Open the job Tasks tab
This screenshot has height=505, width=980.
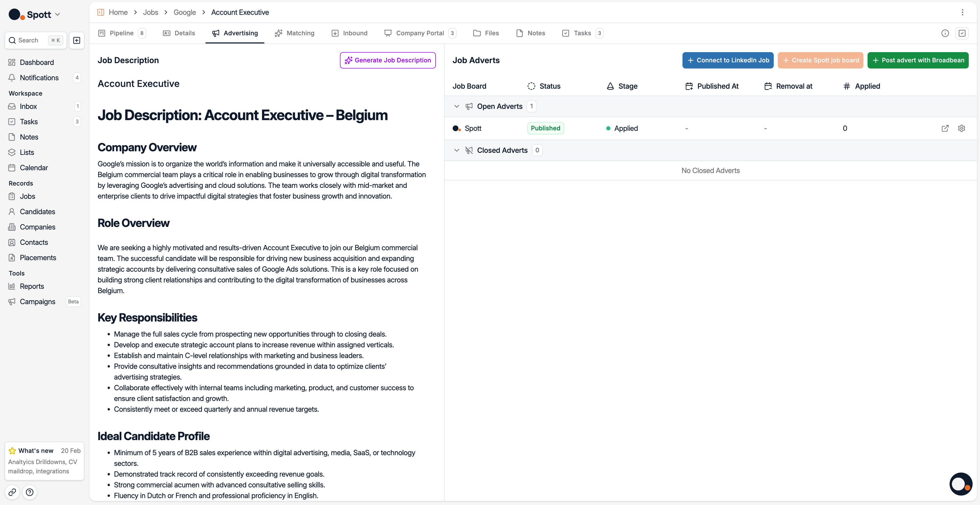click(x=583, y=33)
